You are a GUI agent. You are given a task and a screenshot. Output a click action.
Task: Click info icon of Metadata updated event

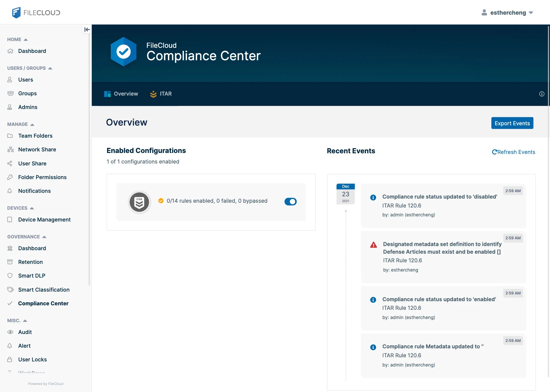pos(373,347)
